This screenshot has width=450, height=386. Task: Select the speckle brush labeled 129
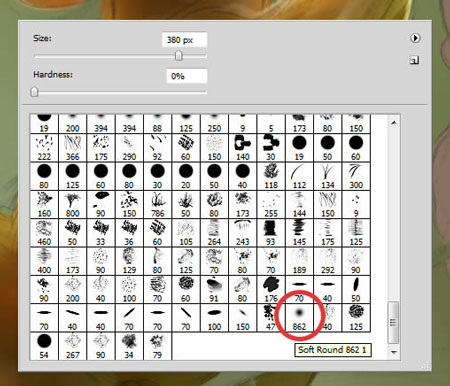coord(129,261)
